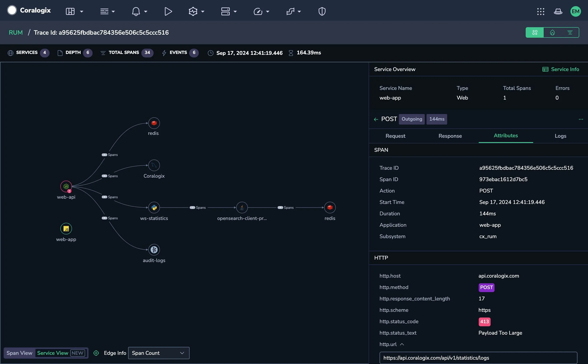This screenshot has height=364, width=588.
Task: Open Service Info link
Action: tap(561, 69)
